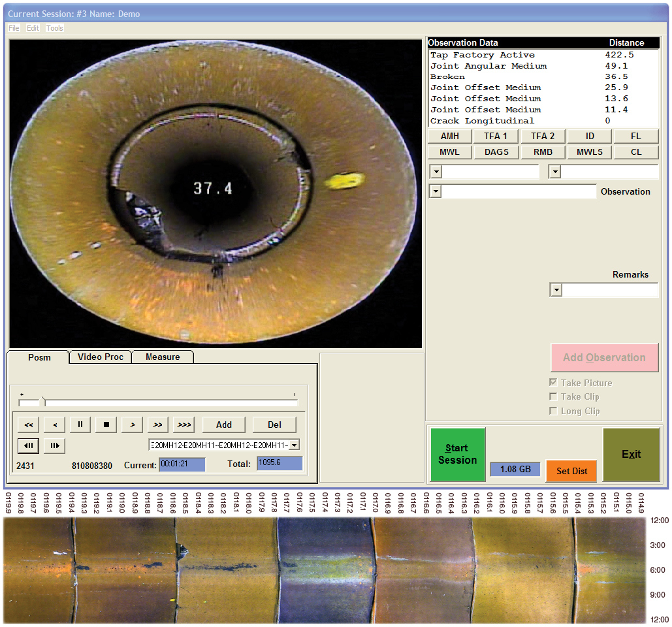Open the Observation dropdown list
This screenshot has width=672, height=627.
(x=436, y=192)
